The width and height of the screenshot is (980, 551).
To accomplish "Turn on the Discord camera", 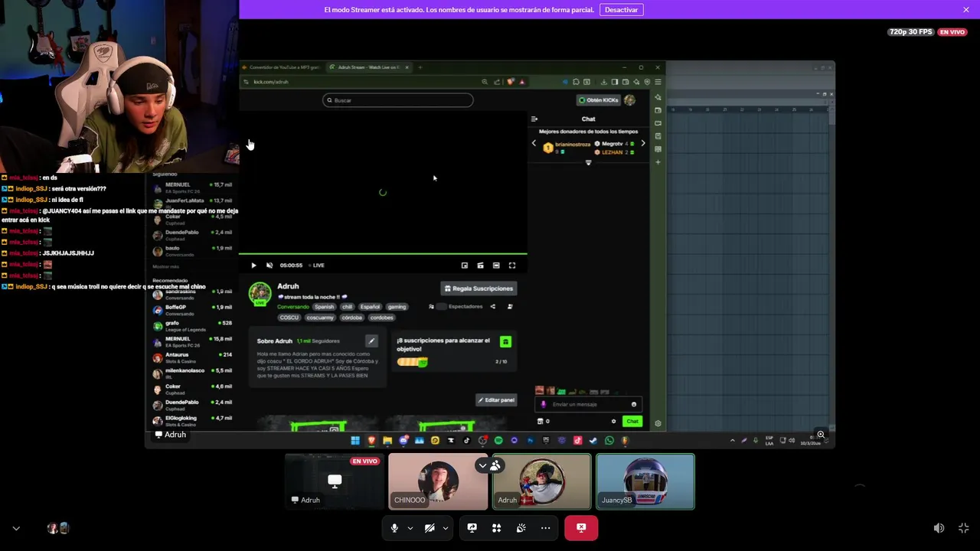I will click(430, 528).
